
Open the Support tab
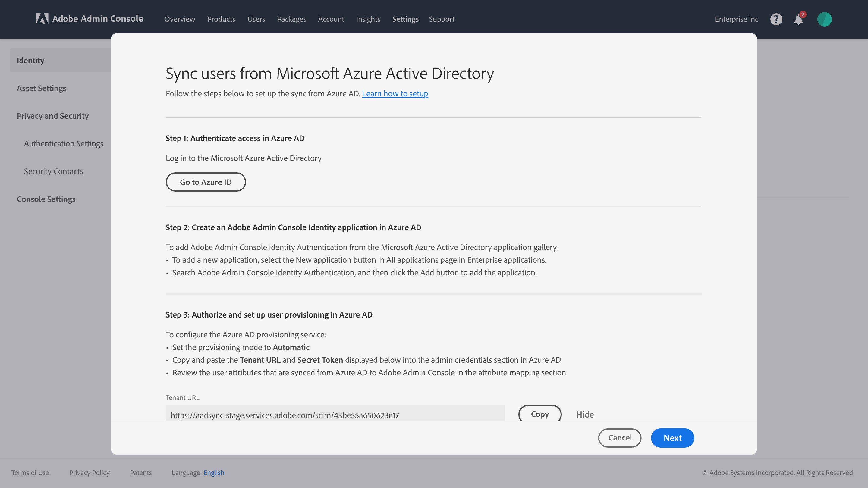442,19
